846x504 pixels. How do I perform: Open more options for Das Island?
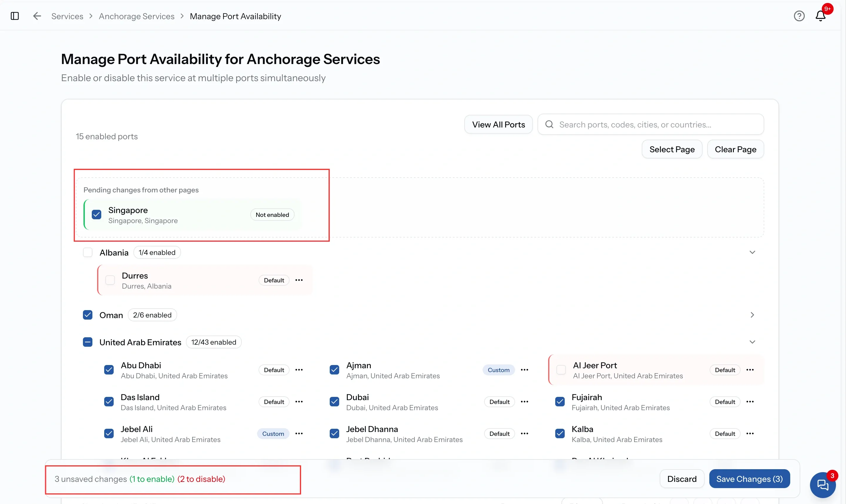coord(299,402)
